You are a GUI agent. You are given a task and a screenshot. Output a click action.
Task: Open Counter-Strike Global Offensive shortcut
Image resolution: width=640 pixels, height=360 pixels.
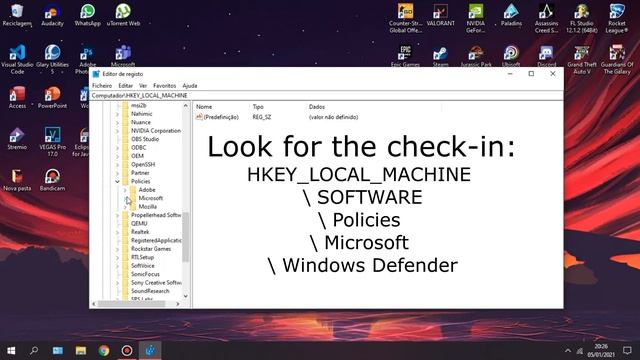tap(405, 18)
